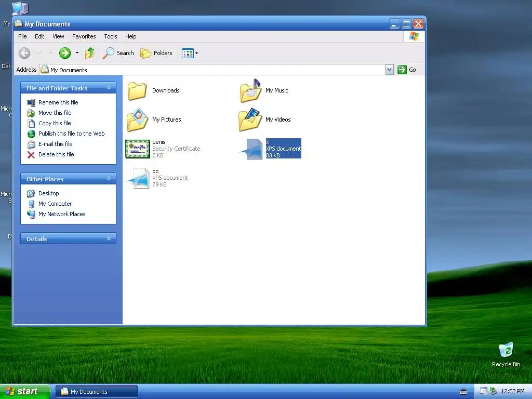
Task: Select the My Videos folder icon
Action: 250,120
